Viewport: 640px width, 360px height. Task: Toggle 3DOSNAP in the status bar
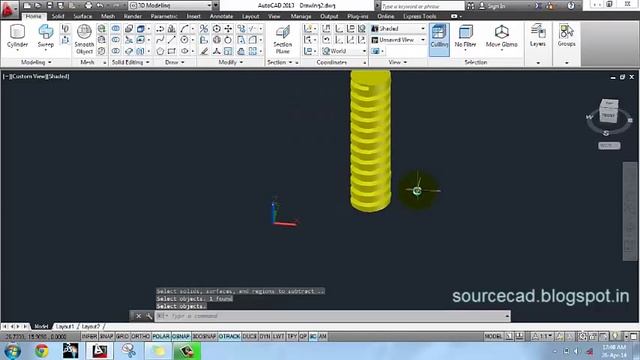[x=204, y=336]
